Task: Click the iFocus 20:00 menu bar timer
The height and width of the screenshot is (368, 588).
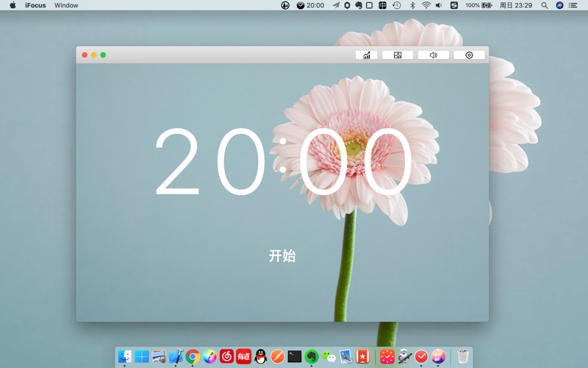Action: [310, 5]
